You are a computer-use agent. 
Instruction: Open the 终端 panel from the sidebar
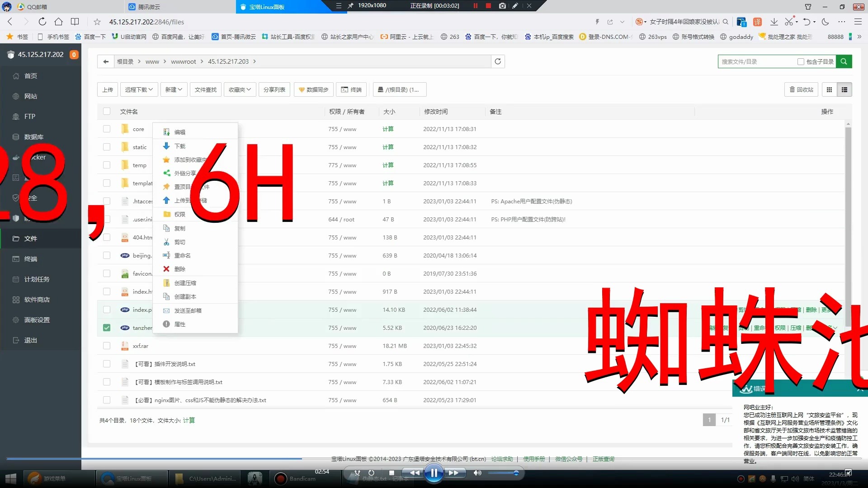[30, 258]
